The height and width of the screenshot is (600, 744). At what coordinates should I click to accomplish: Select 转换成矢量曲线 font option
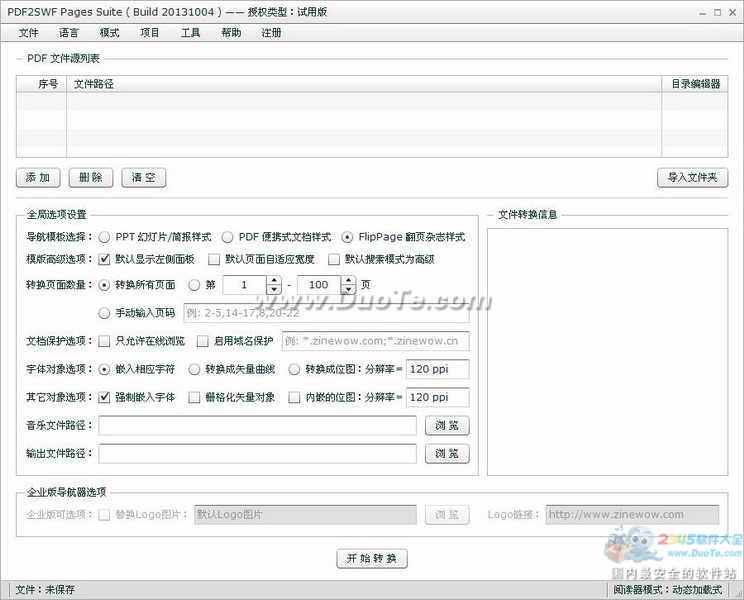pyautogui.click(x=194, y=369)
